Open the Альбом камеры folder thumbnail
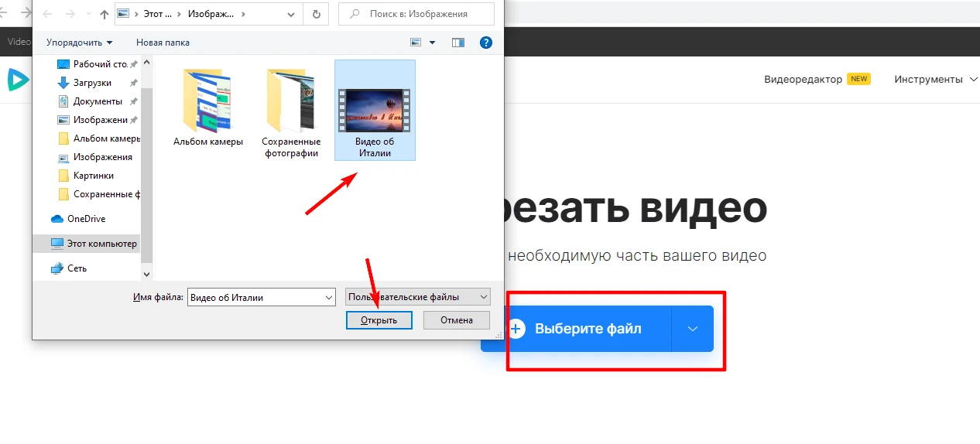 pyautogui.click(x=208, y=102)
